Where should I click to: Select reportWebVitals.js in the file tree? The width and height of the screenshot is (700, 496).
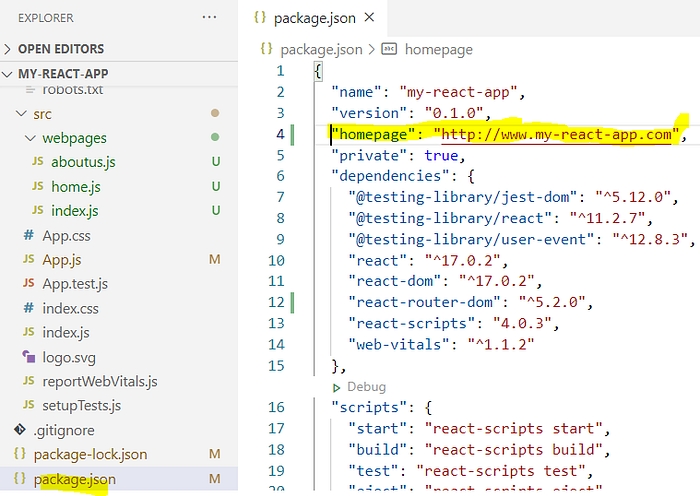click(x=99, y=381)
